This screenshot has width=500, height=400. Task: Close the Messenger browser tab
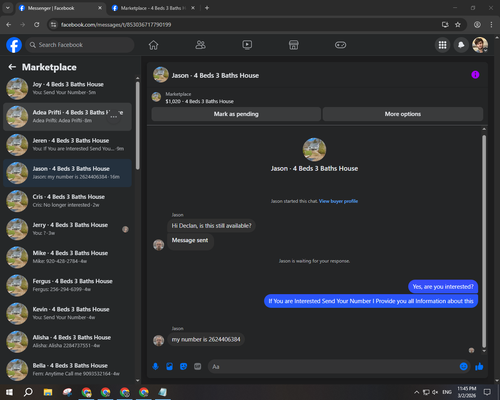click(x=100, y=8)
